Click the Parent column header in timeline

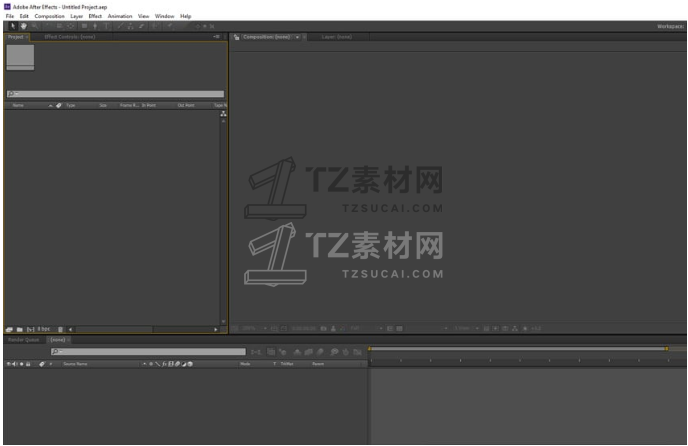(x=318, y=364)
